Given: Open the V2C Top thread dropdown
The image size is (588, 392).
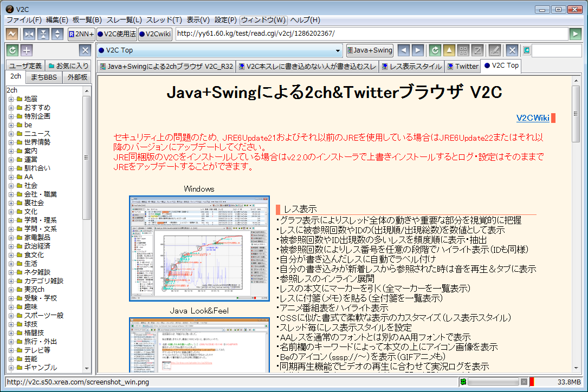Looking at the screenshot, I should [x=338, y=51].
